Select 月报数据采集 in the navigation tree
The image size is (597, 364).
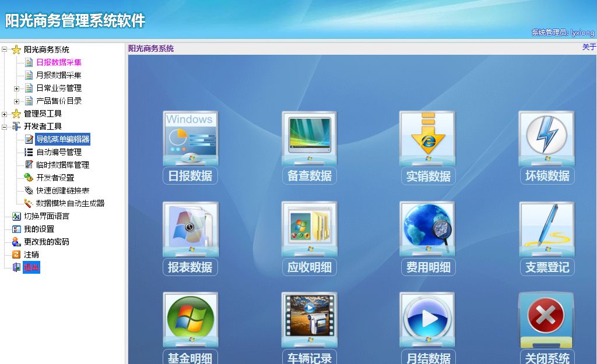coord(59,75)
